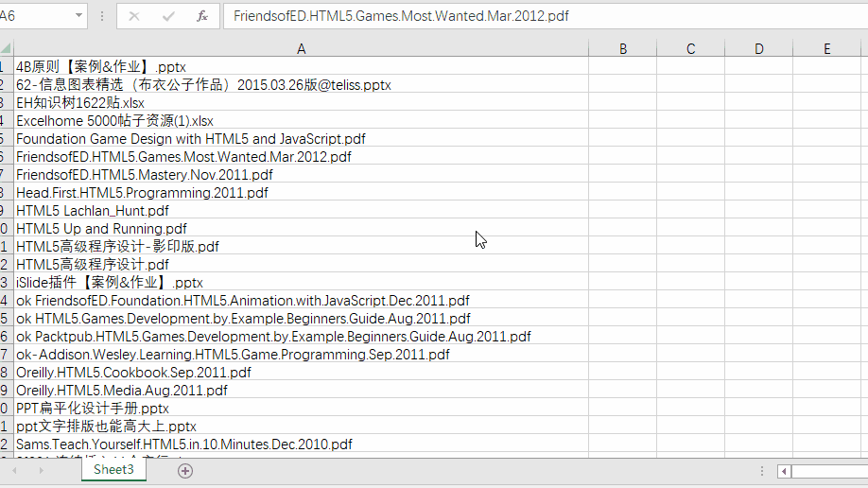The image size is (868, 488).
Task: Select cell Oreilly.HTML5.Cookbook.Sep.2011.pdf
Action: click(x=301, y=373)
